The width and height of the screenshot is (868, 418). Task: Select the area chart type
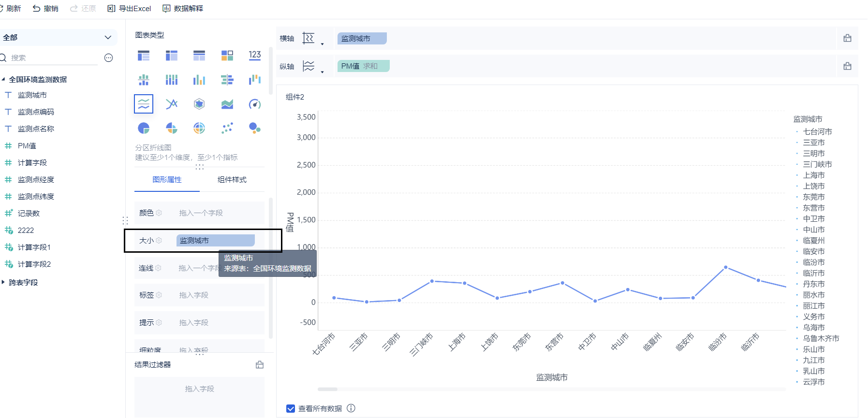(227, 104)
